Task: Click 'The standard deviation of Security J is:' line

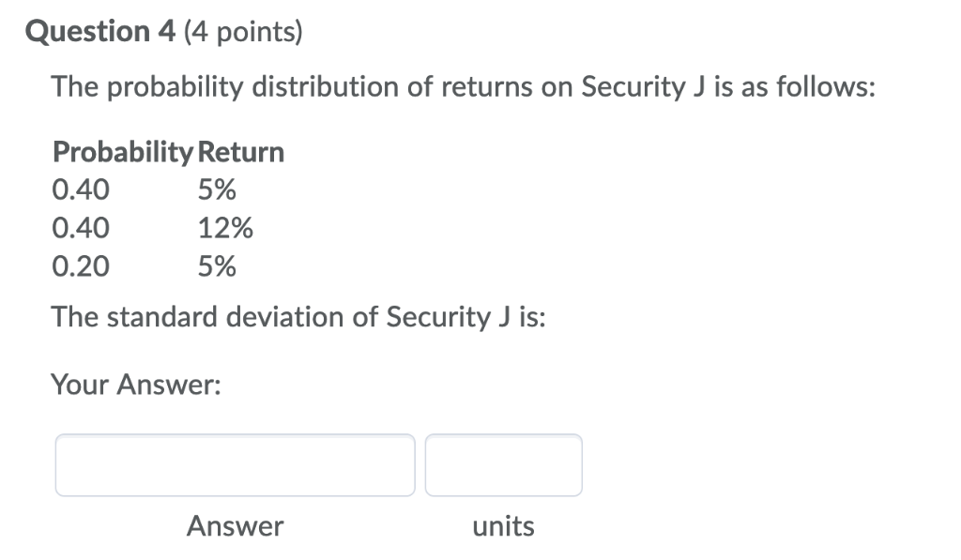Action: [x=298, y=317]
